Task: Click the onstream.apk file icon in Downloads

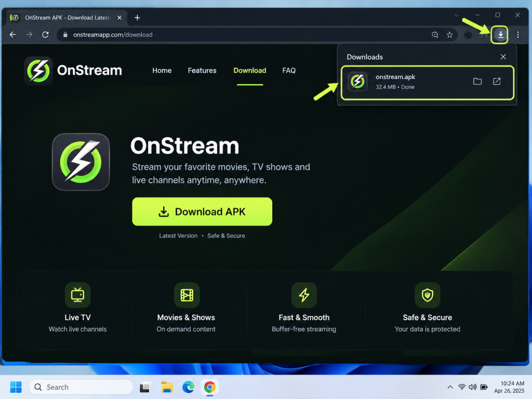Action: tap(357, 82)
